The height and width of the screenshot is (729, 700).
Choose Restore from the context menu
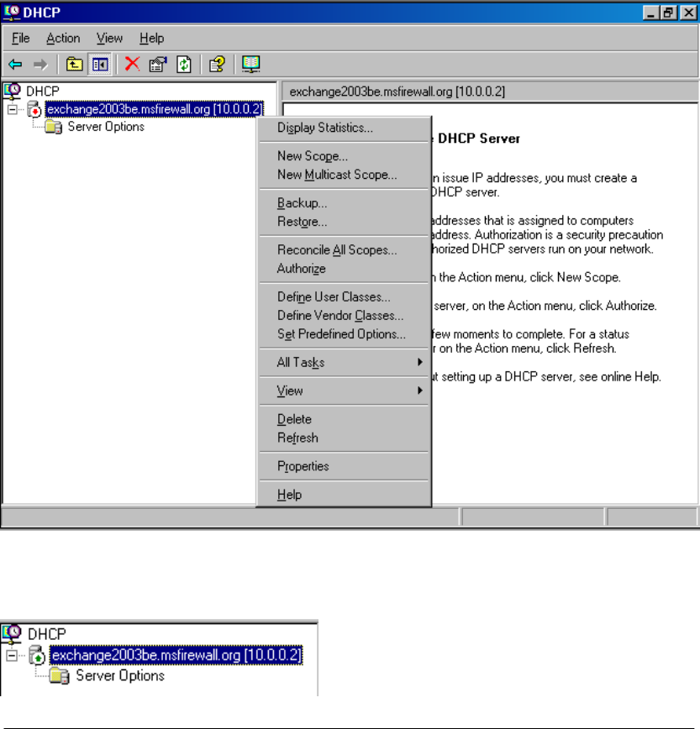344,222
